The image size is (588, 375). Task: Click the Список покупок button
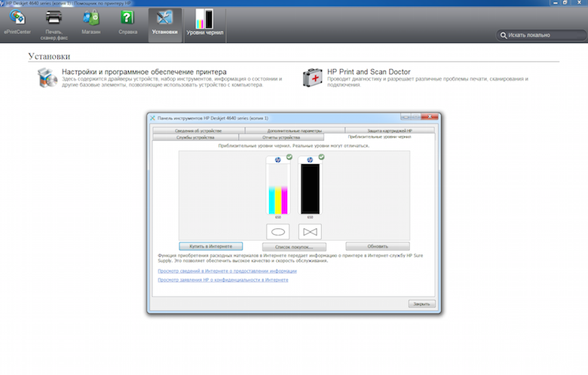294,247
